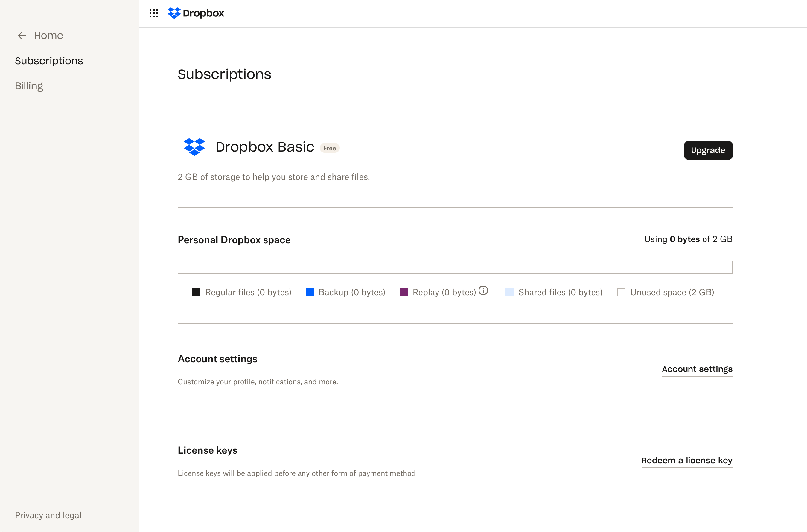Click the back arrow beside Home
This screenshot has height=532, width=807.
click(22, 36)
